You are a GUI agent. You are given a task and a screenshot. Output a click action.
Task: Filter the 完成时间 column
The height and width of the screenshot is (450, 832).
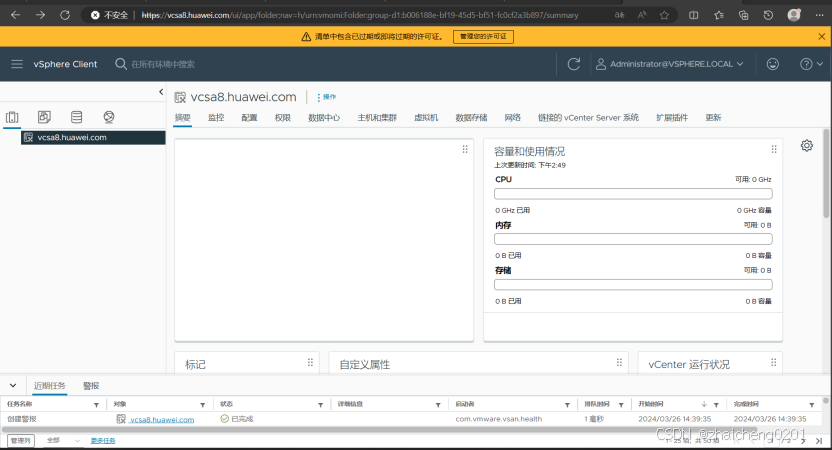(811, 405)
